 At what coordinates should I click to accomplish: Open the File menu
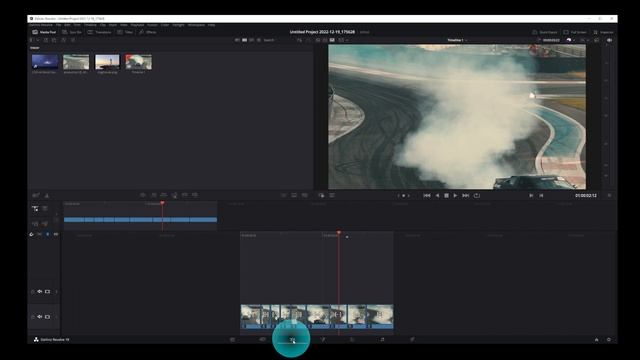[59, 25]
